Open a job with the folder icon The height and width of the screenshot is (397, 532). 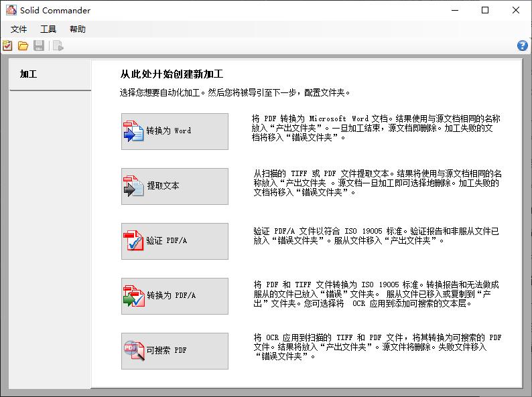tap(23, 46)
